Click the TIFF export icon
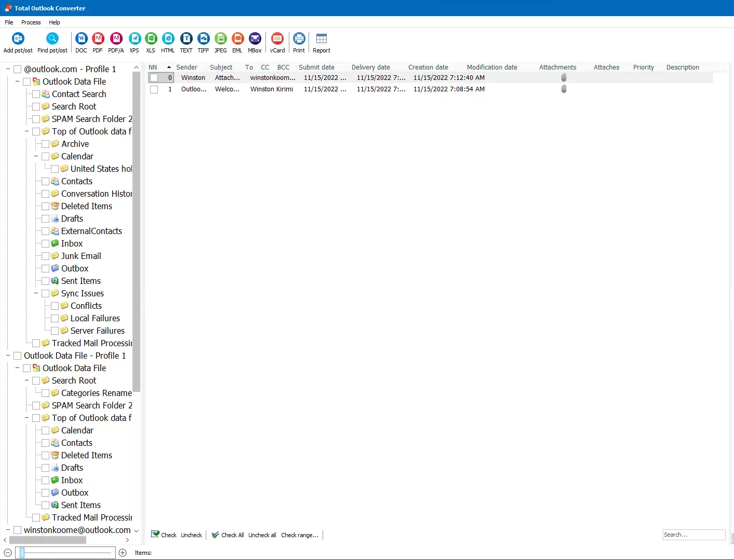The image size is (734, 560). pos(203,38)
